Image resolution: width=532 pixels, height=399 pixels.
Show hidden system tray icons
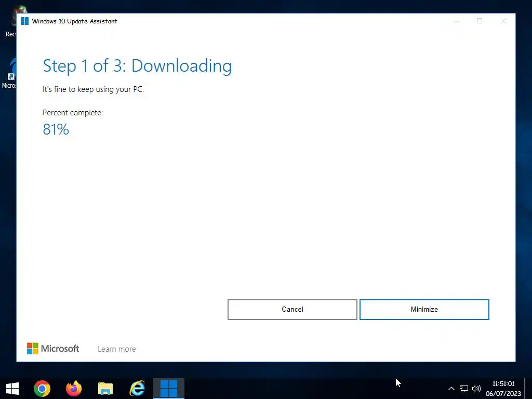[451, 389]
